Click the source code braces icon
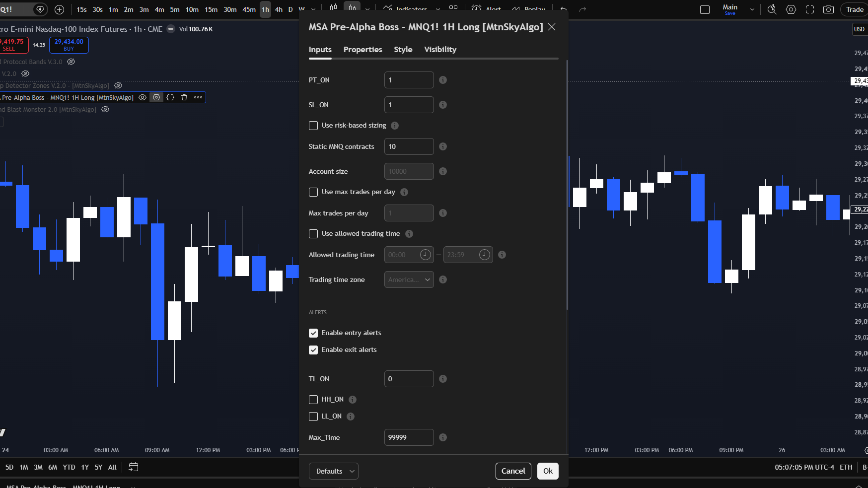 pyautogui.click(x=170, y=97)
